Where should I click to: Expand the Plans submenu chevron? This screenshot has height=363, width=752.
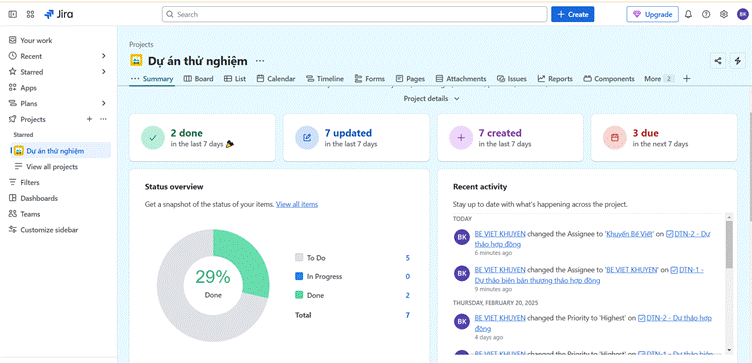[x=103, y=104]
